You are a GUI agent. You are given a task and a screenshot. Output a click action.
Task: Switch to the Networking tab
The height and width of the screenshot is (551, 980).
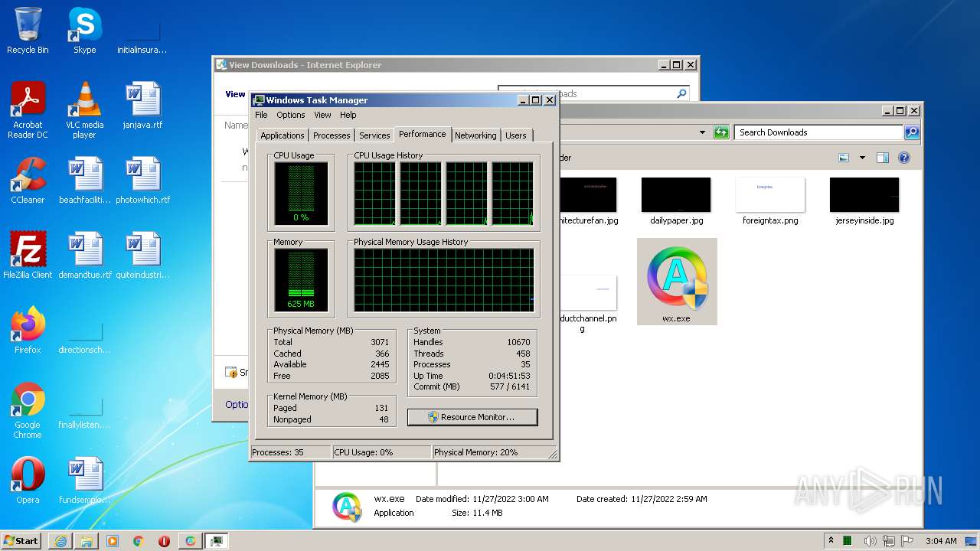point(475,135)
